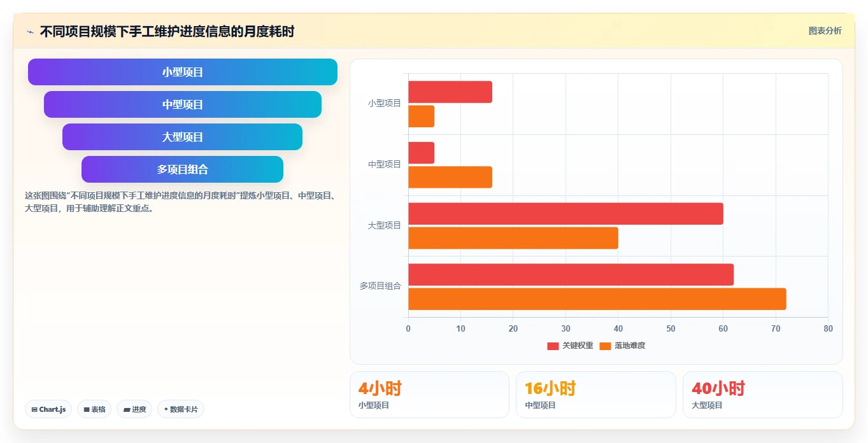Click the 数据卡片 tag chip

coord(181,409)
